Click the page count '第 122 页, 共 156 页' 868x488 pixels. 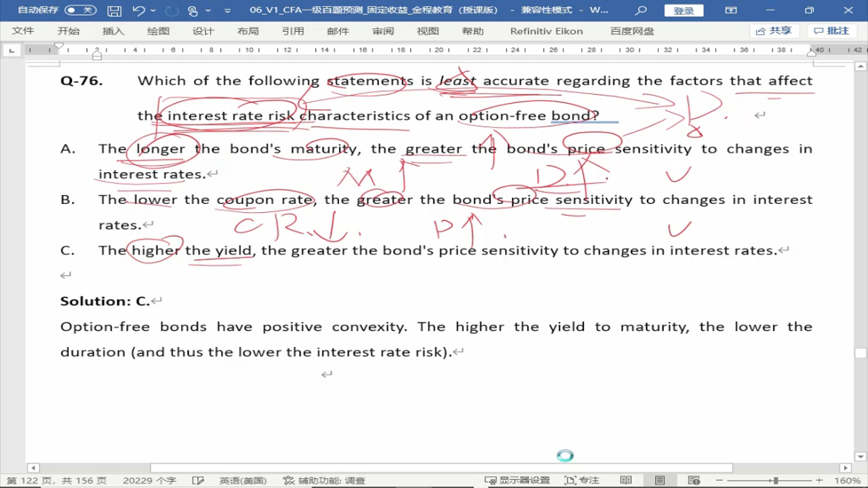tap(56, 481)
